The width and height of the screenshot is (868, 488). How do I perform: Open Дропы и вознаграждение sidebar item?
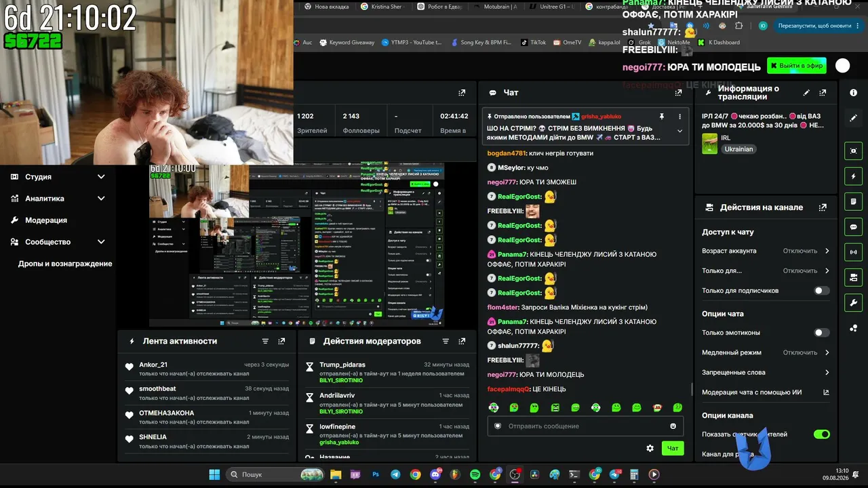coord(65,264)
